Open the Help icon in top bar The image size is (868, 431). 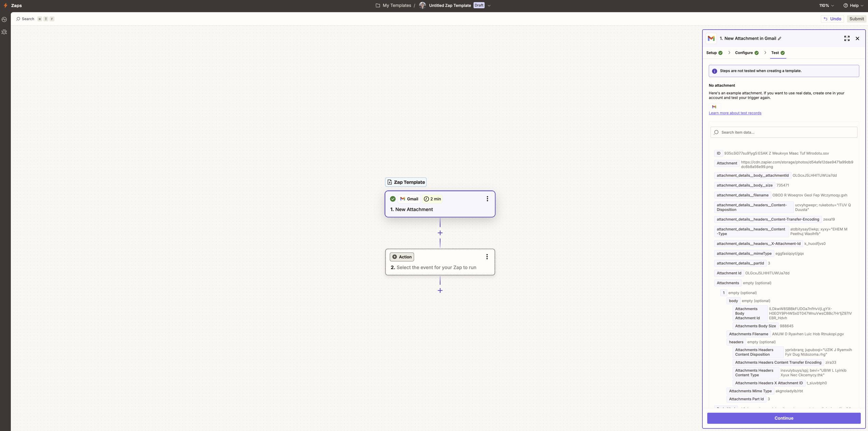[x=846, y=5]
